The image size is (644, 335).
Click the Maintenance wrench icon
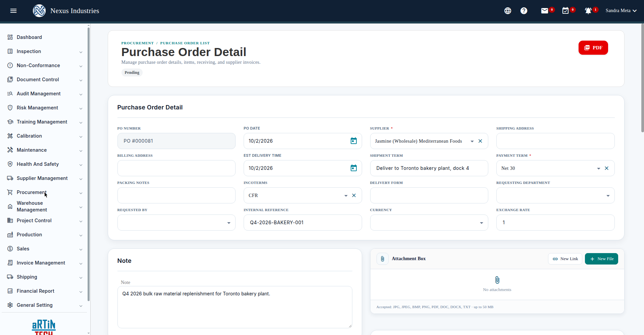tap(10, 150)
